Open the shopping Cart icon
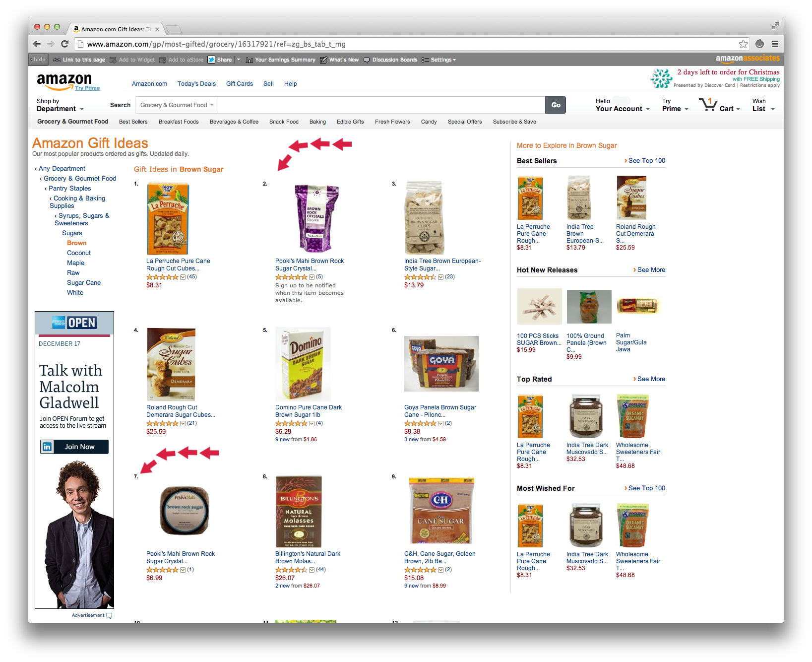This screenshot has height=662, width=812. 708,105
